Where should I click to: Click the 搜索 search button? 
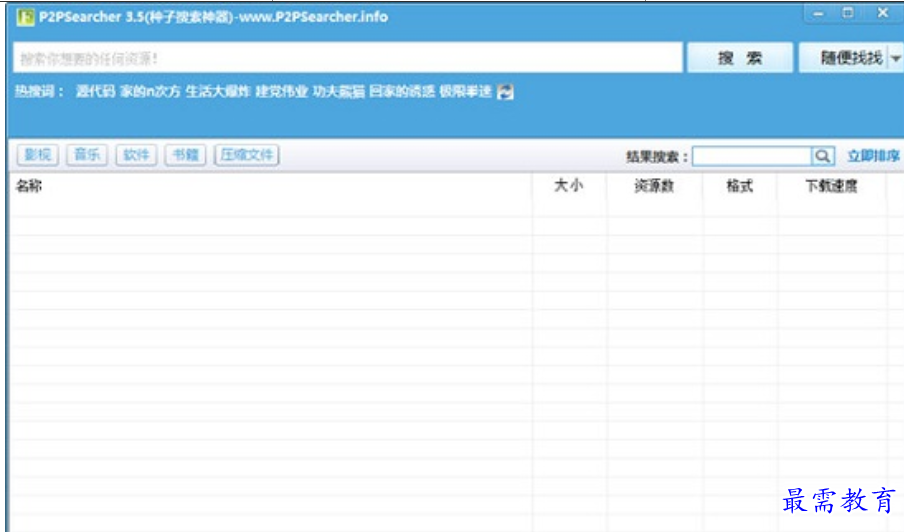pos(740,58)
